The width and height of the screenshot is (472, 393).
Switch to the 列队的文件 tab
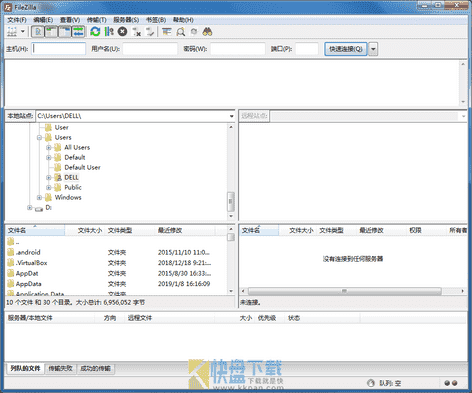point(25,368)
